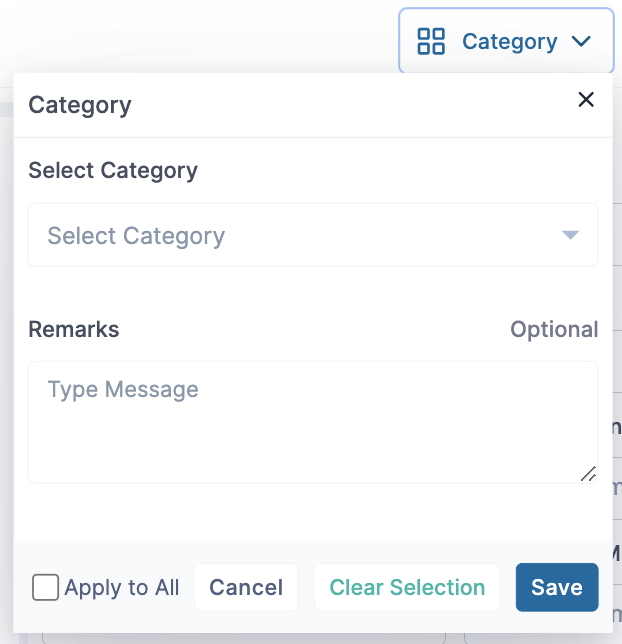Save the category selection
Image resolution: width=622 pixels, height=644 pixels.
click(556, 588)
